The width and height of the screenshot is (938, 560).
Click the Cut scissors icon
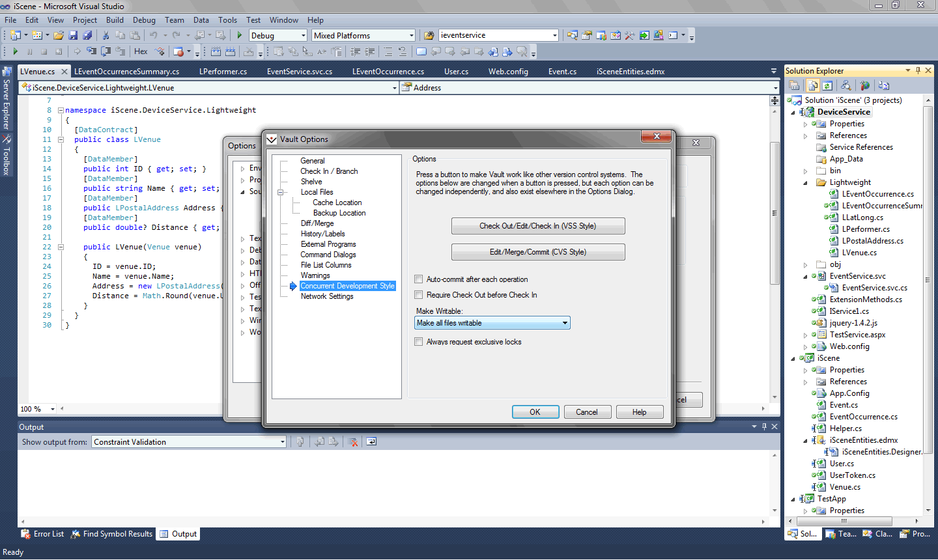pyautogui.click(x=105, y=35)
